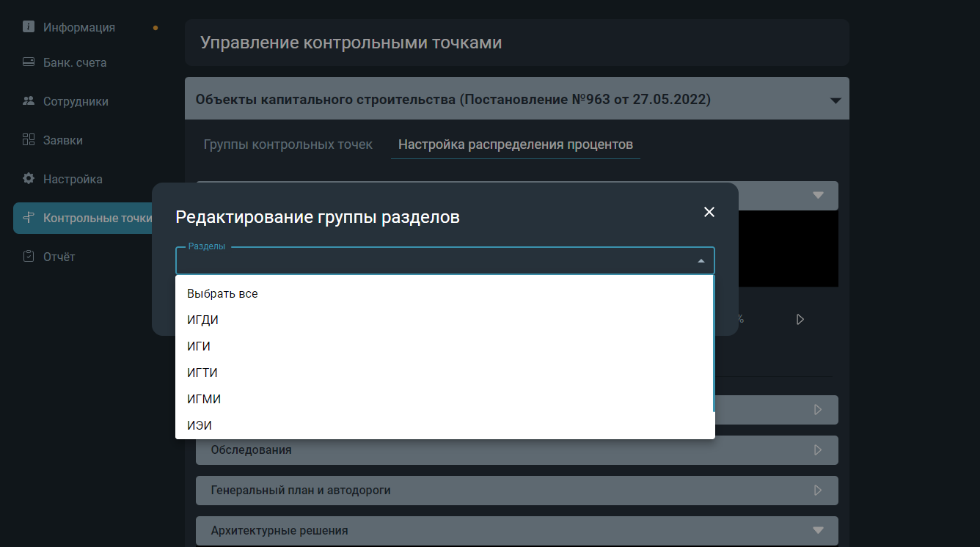Switch to the Настройка распределения процентов tab
Screen dimensions: 980x547
click(516, 144)
